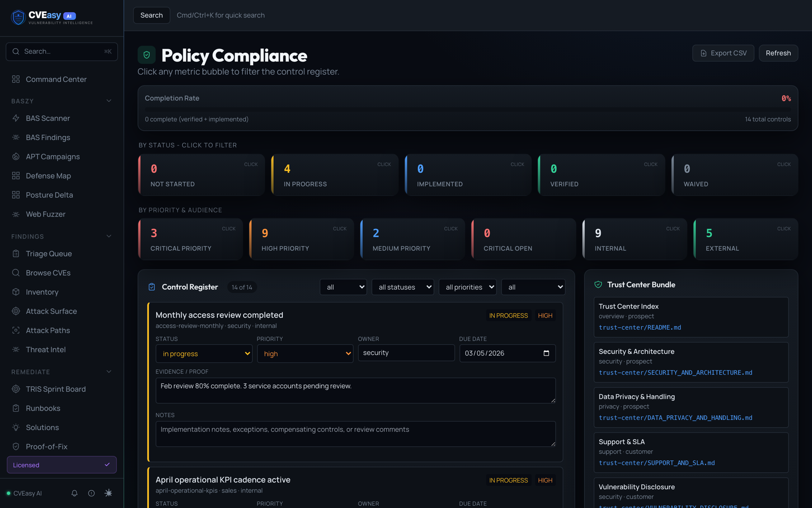Filter by Verified status bubble

pyautogui.click(x=601, y=175)
